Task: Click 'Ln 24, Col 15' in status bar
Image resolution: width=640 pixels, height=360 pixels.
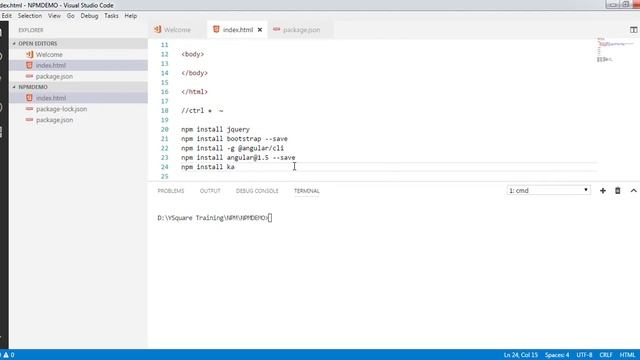Action: 521,355
